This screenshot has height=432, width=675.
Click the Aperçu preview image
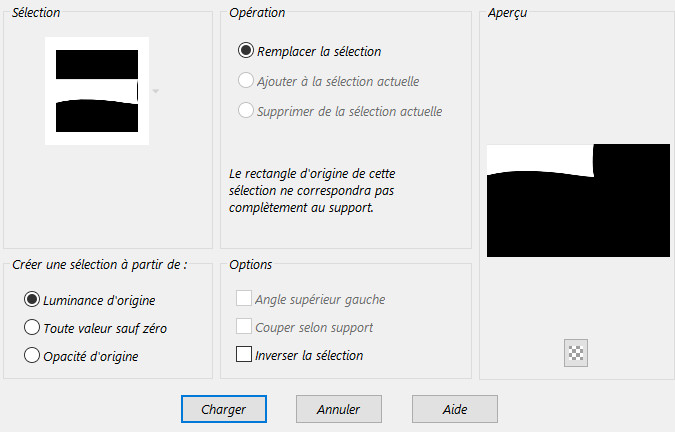pos(578,201)
